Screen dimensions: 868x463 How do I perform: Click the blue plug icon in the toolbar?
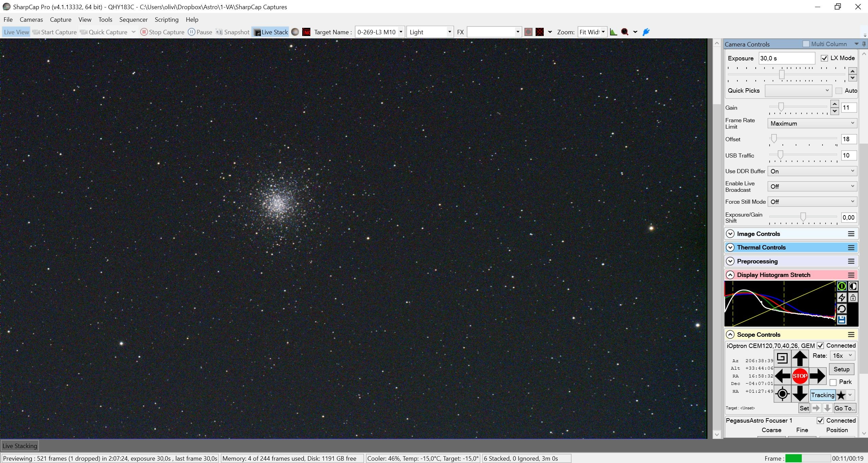[x=646, y=32]
